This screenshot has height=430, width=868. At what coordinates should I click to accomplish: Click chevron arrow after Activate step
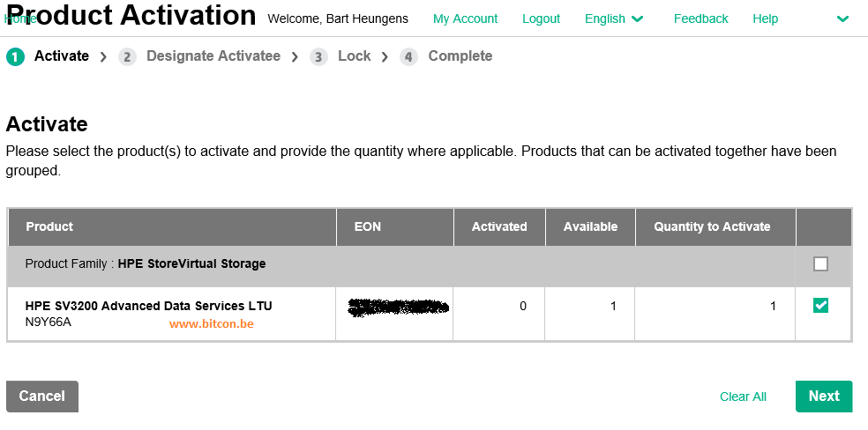click(x=103, y=57)
